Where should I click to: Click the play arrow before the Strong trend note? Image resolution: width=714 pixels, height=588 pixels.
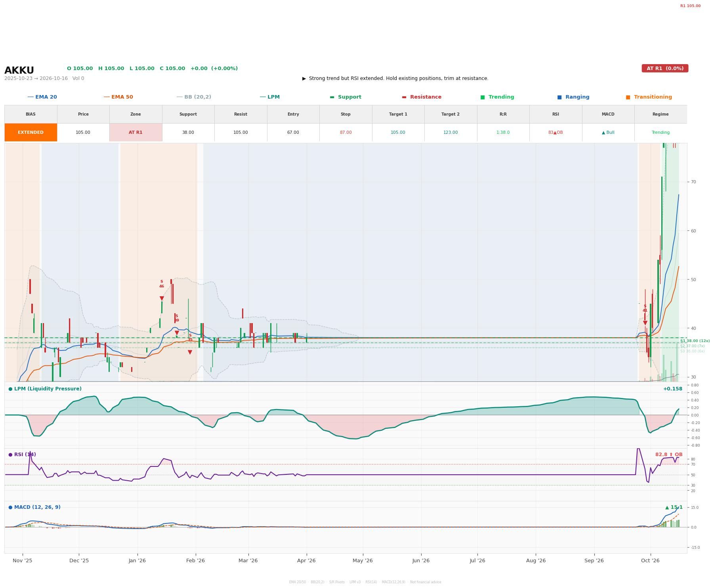304,78
